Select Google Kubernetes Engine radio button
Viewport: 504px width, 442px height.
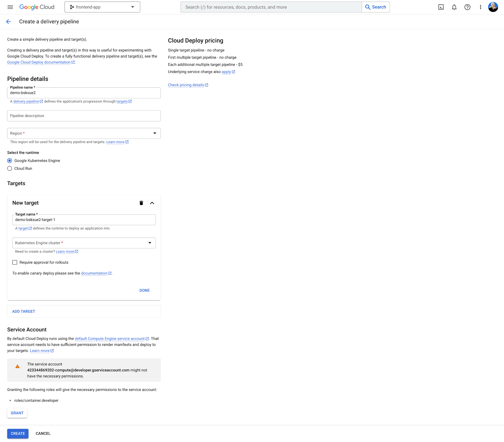click(x=9, y=160)
